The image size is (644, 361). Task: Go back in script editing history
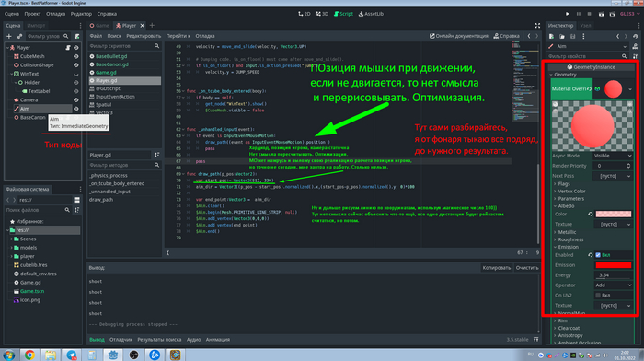(529, 36)
